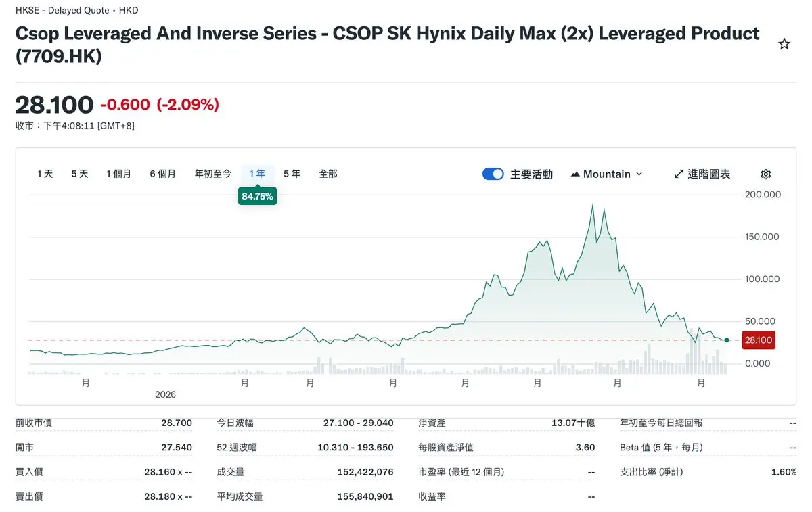Click the 13.07十億 net assets value

click(573, 423)
